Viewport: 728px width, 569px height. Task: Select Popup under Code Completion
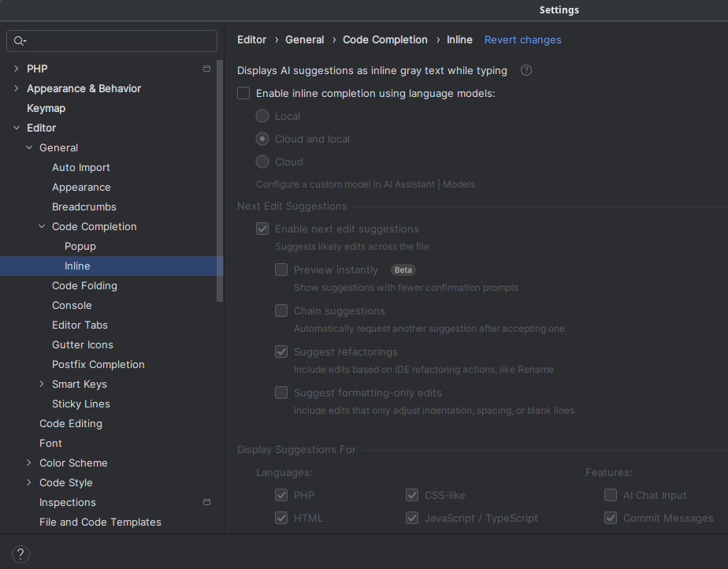[80, 246]
